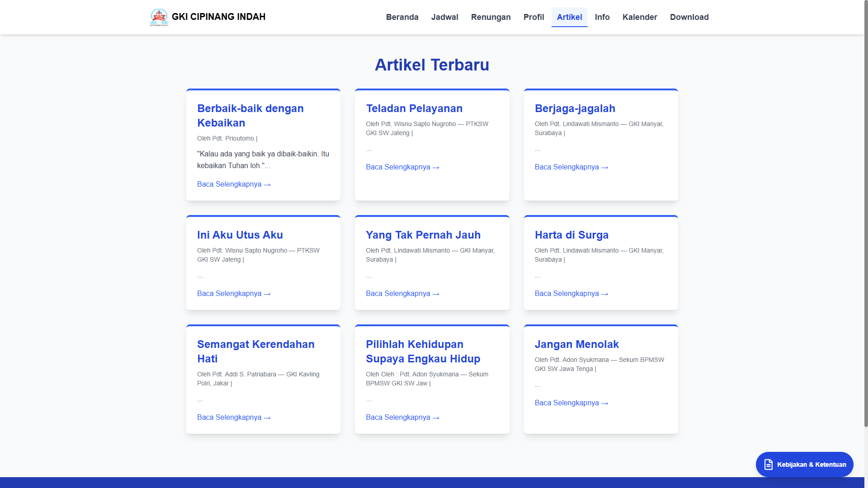Open the Beranda menu item
The image size is (868, 488).
402,17
